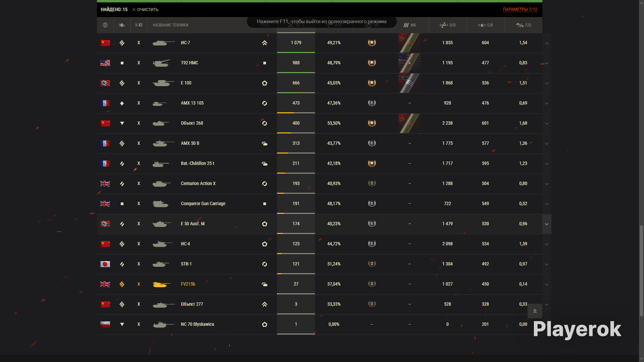This screenshot has width=644, height=362.
Task: Select the Bat.-Châtillon 25 t vehicle name
Action: click(x=197, y=163)
